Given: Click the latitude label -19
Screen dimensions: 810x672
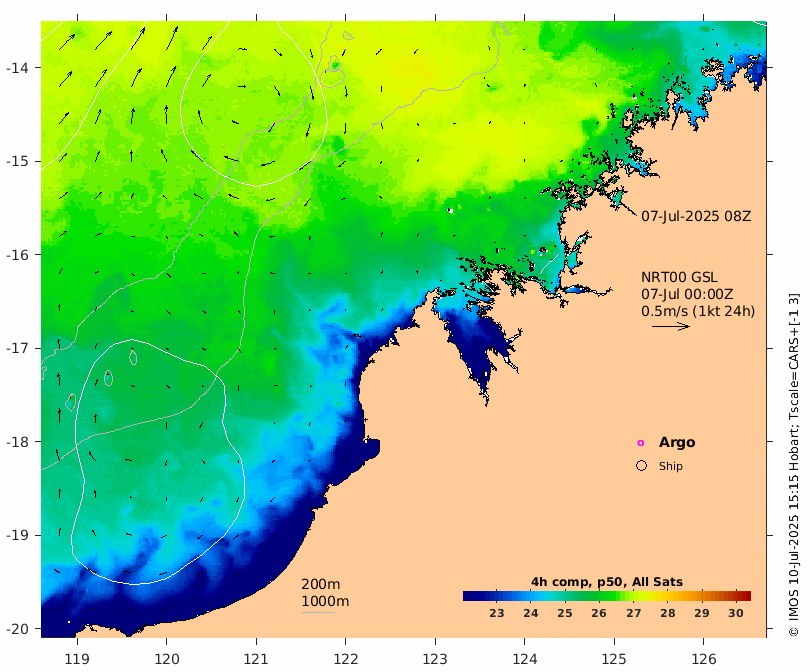Looking at the screenshot, I should [17, 535].
